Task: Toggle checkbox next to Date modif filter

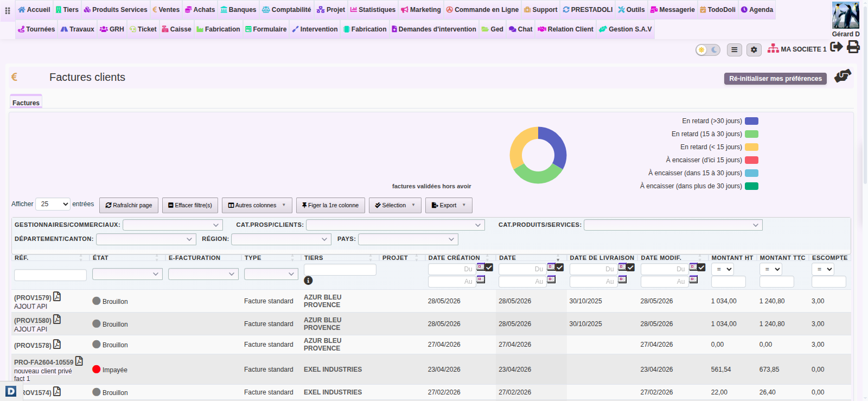Action: point(701,267)
